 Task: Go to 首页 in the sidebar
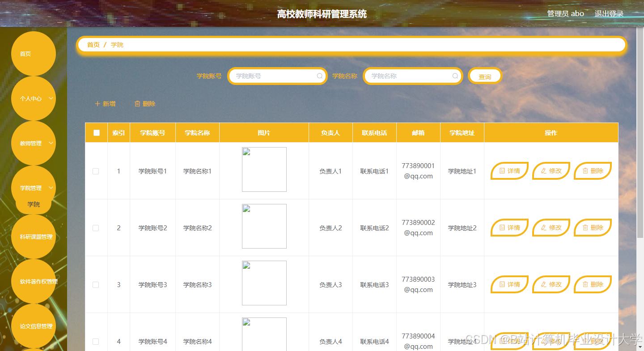(34, 54)
